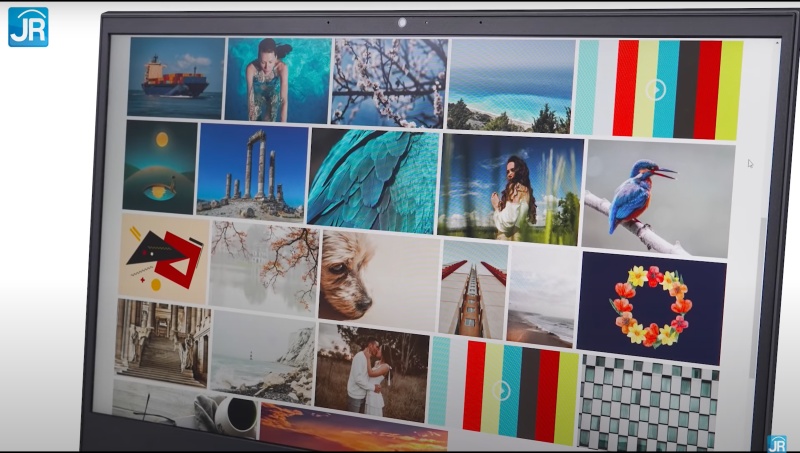
Task: Open the eye and moon illustration
Action: (160, 167)
